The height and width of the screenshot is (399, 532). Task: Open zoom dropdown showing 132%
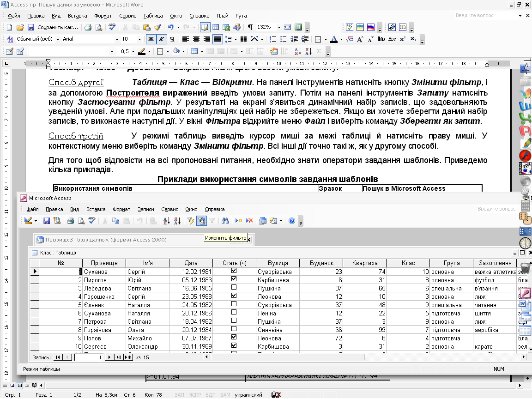click(x=279, y=27)
